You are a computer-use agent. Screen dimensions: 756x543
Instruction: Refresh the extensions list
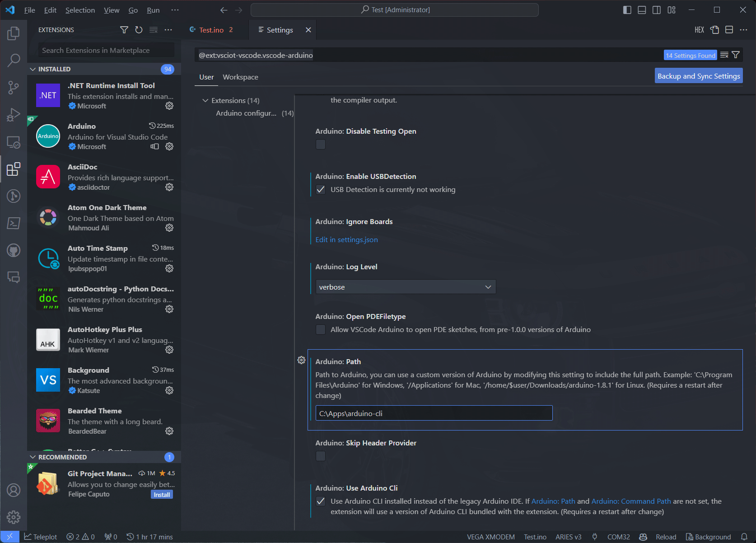click(x=139, y=30)
